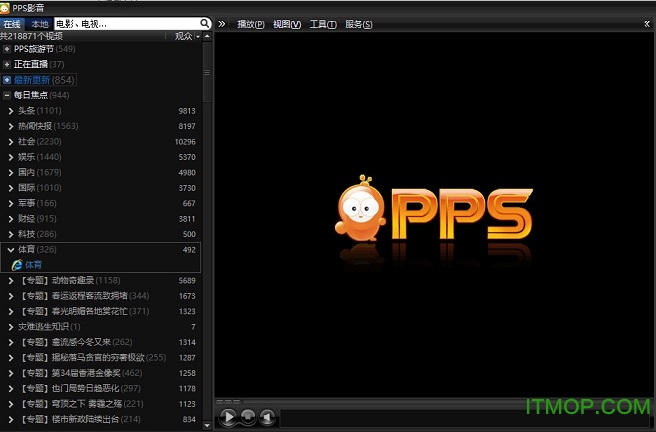Select the 【专题】穹顶之下 雾霾之殇 row
The width and height of the screenshot is (656, 432).
pyautogui.click(x=100, y=404)
